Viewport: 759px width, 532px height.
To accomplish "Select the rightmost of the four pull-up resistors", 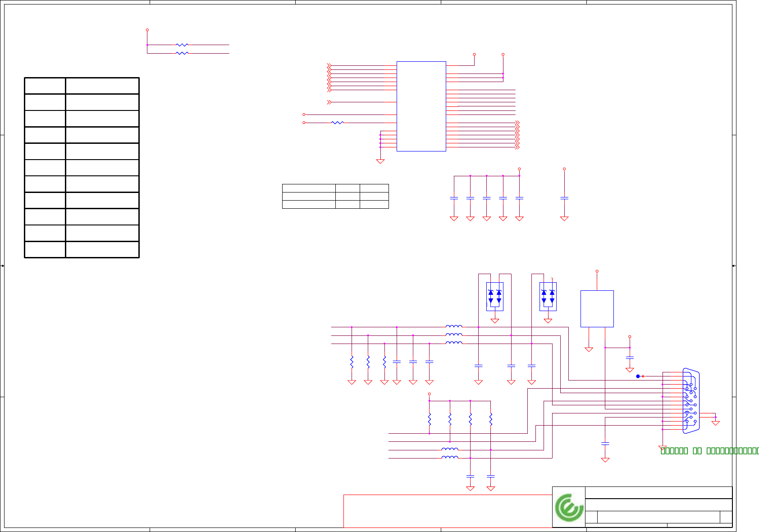I will point(491,419).
